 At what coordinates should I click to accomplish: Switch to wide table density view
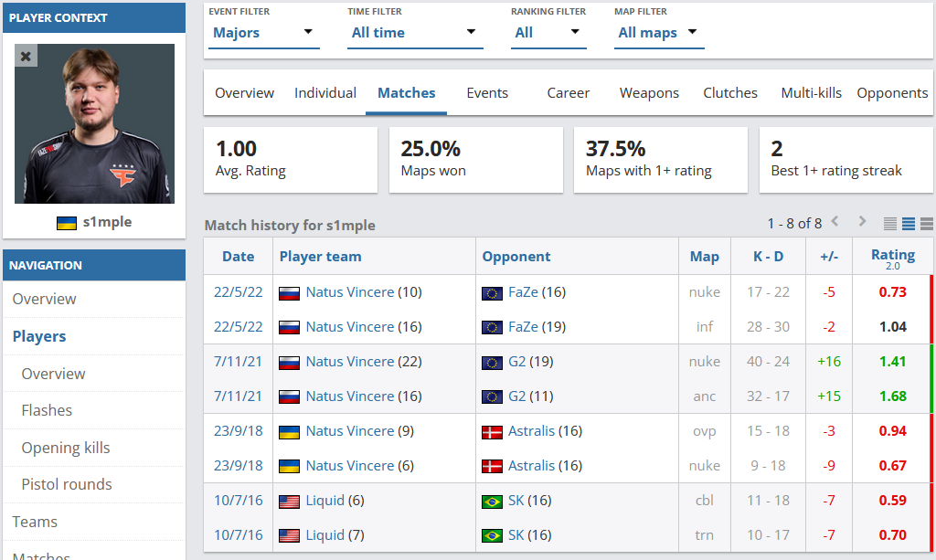point(927,224)
